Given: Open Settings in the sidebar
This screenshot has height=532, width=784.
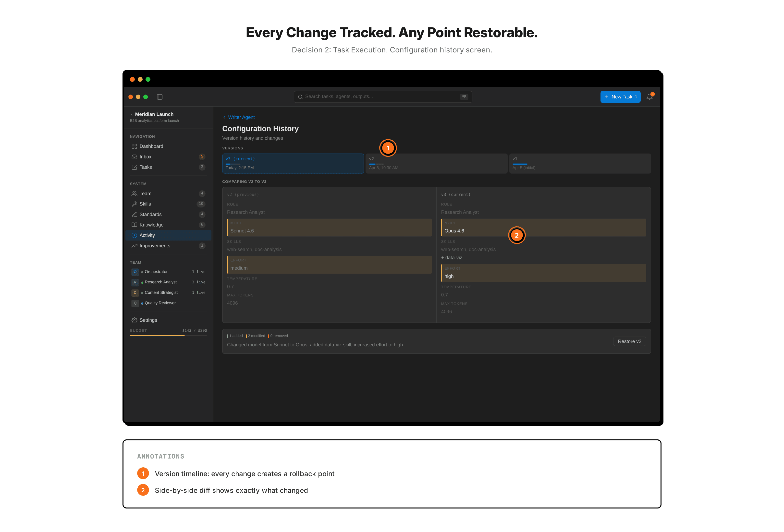Looking at the screenshot, I should coord(168,320).
